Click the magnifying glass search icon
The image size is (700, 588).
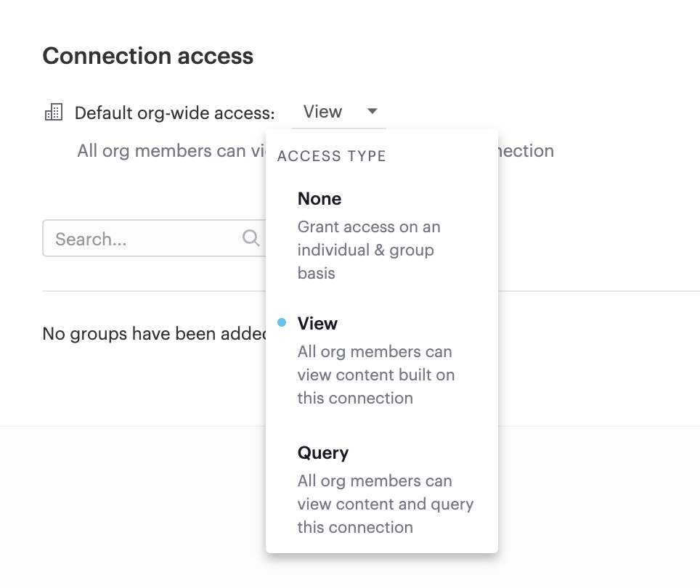coord(251,238)
